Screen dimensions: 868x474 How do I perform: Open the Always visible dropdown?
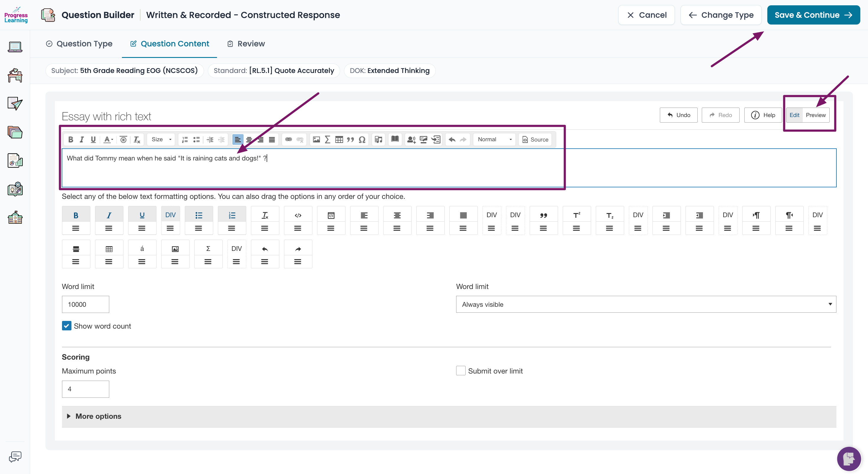coord(646,304)
